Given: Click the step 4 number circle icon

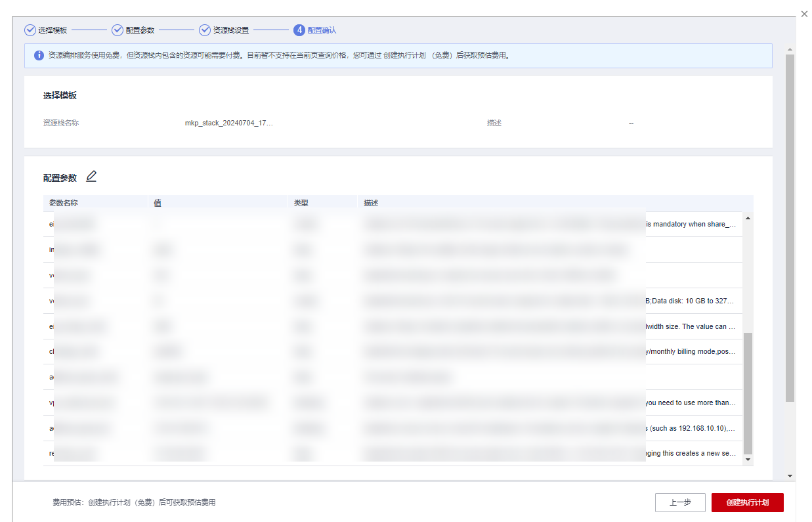Looking at the screenshot, I should click(x=299, y=30).
